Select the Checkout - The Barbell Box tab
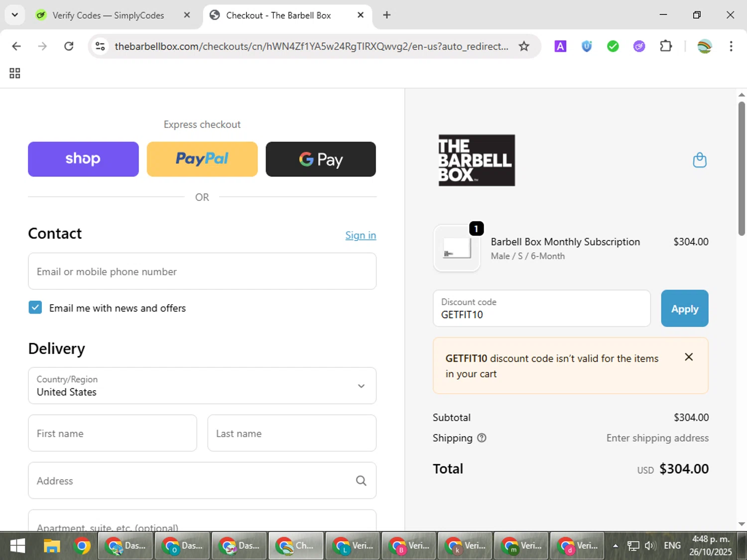The height and width of the screenshot is (560, 747). pyautogui.click(x=278, y=15)
